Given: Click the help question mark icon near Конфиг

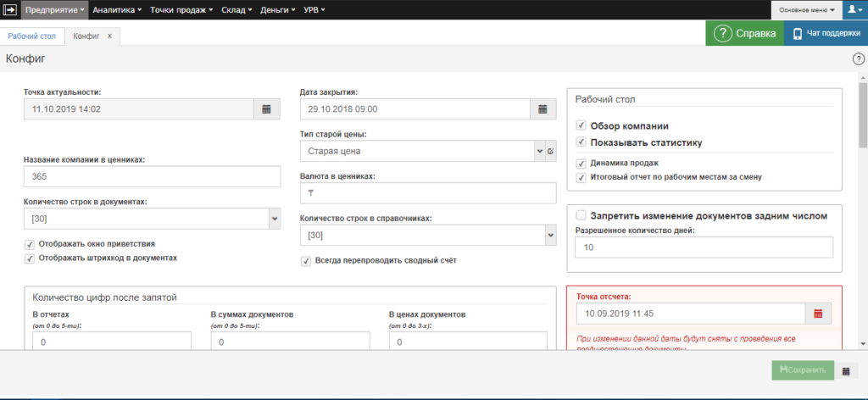Looking at the screenshot, I should click(858, 58).
